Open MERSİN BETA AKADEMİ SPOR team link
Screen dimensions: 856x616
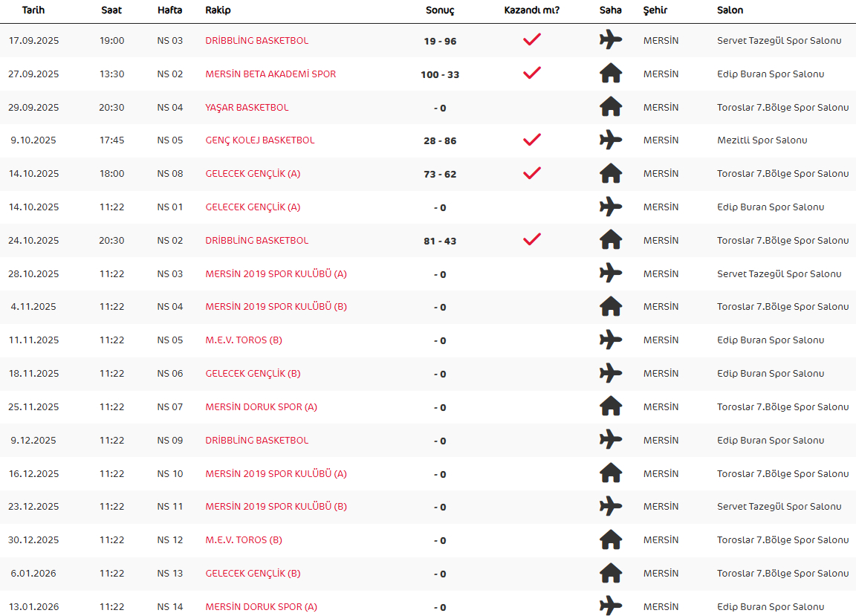270,74
